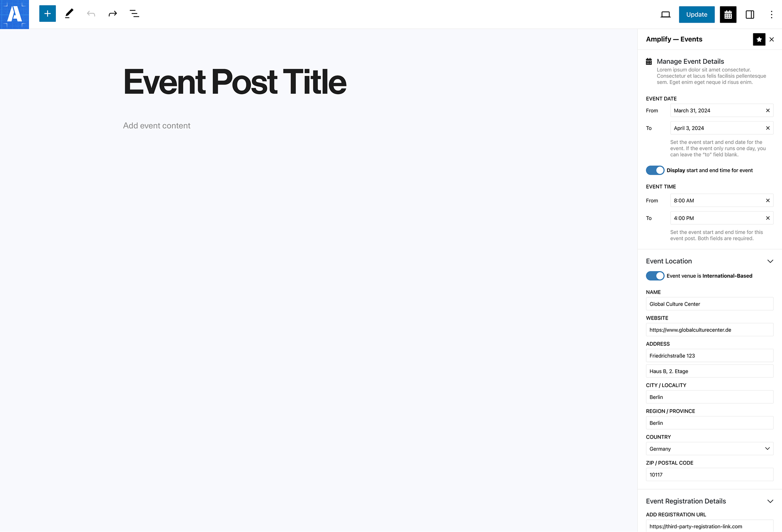Click the Undo arrow
Screen dimensions: 782x532
coord(91,13)
